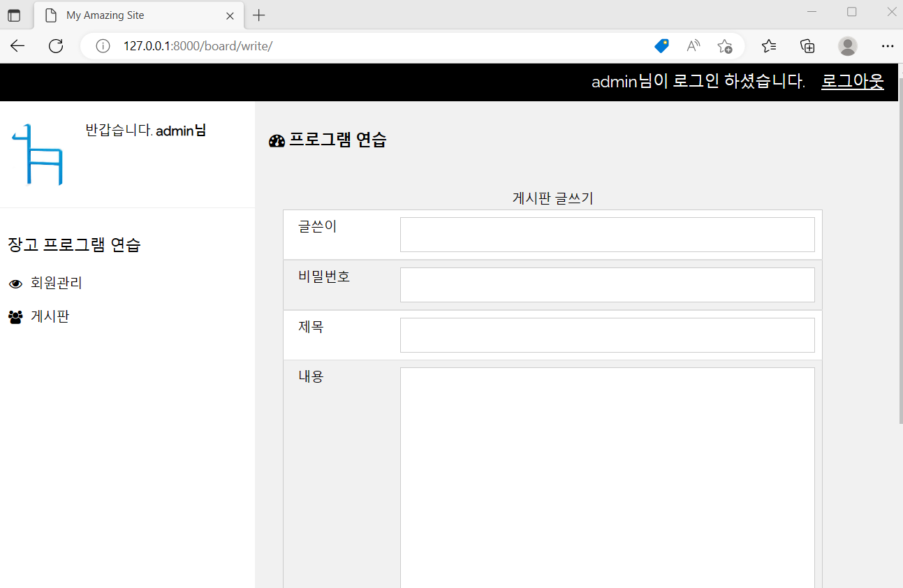Viewport: 903px width, 588px height.
Task: Click the 게시판 글쓰기 caption
Action: click(552, 198)
